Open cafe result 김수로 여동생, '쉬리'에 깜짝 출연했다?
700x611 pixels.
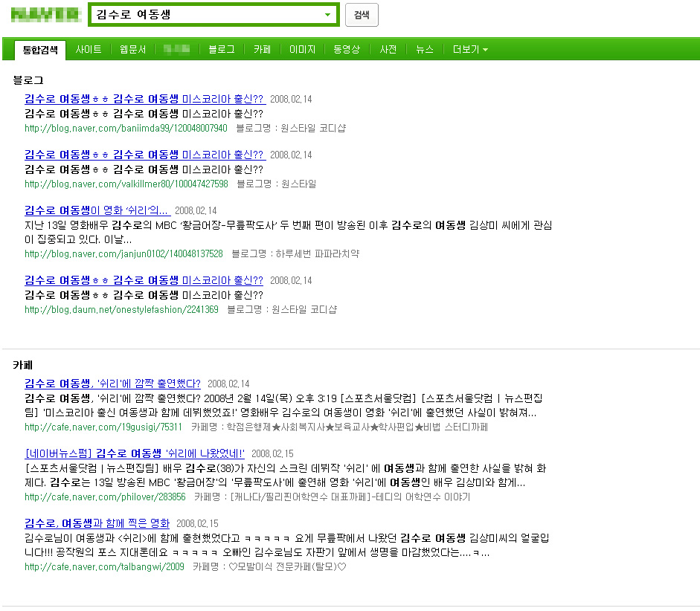tap(112, 384)
